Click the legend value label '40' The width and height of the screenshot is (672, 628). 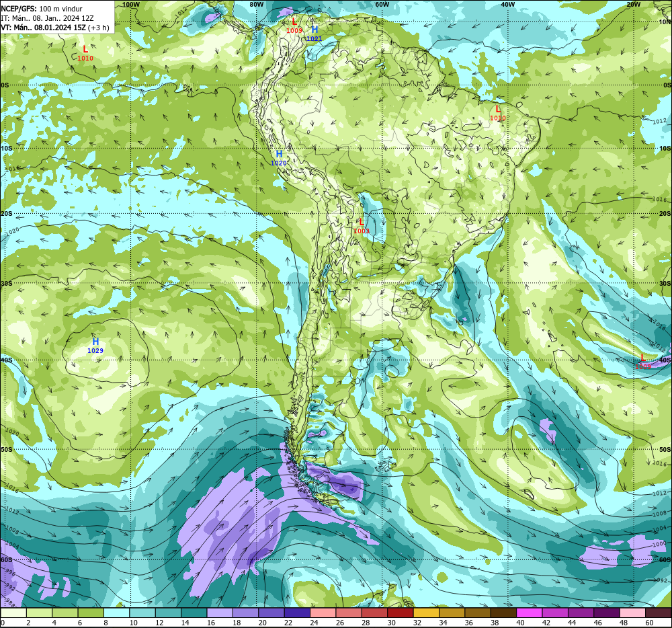click(x=521, y=623)
